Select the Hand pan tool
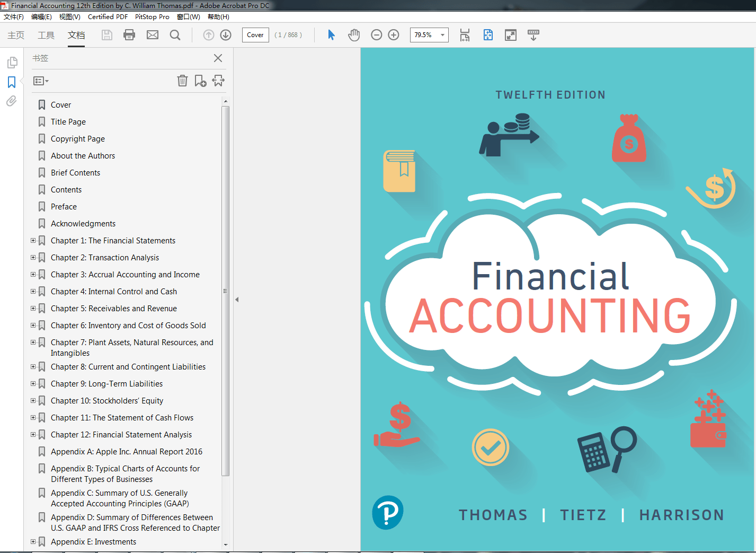 tap(354, 35)
